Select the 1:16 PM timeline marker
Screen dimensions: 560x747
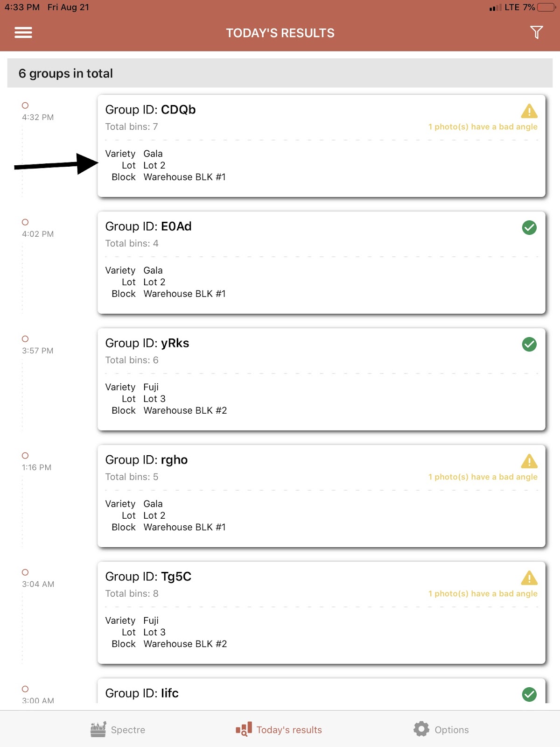(x=25, y=456)
